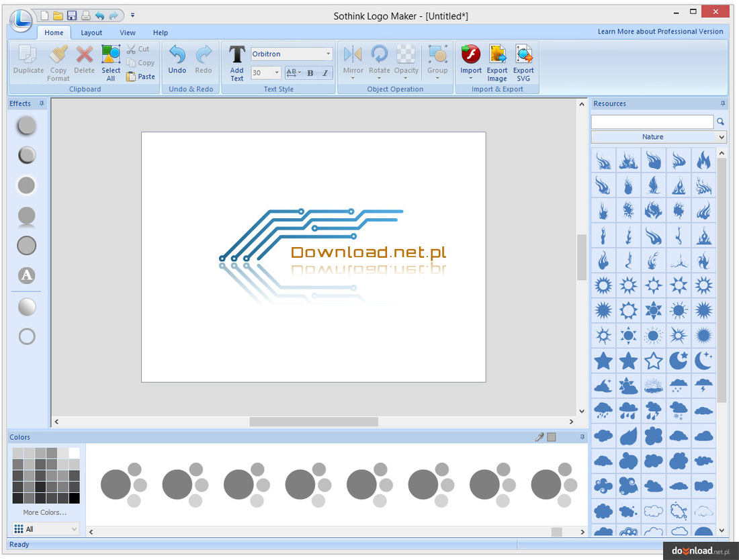Screen dimensions: 739x560
Task: Open the Sothink application orb menu
Action: [x=21, y=20]
